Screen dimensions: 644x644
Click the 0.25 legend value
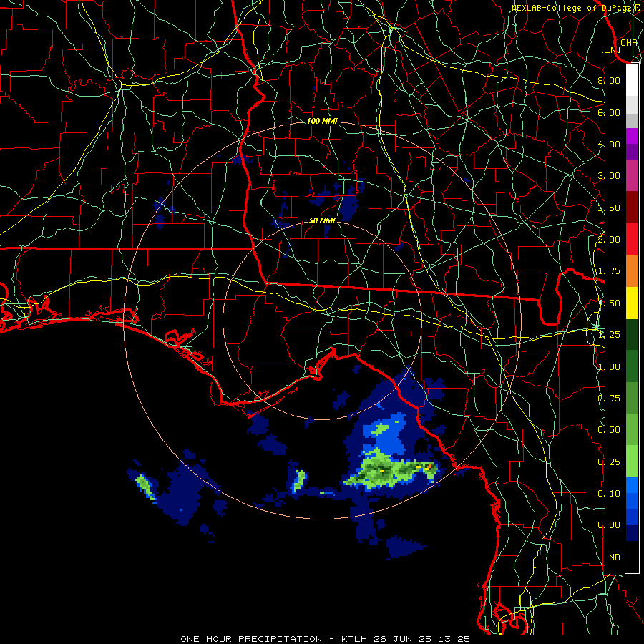point(609,462)
